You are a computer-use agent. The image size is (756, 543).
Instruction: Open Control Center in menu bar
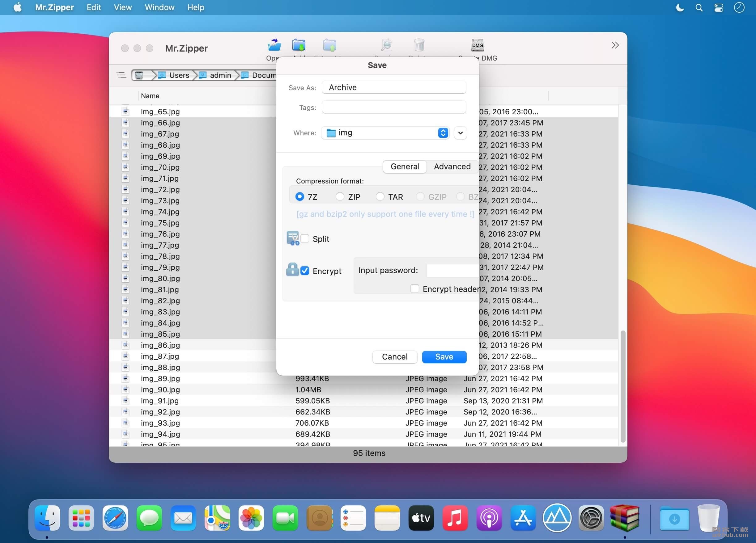(719, 7)
